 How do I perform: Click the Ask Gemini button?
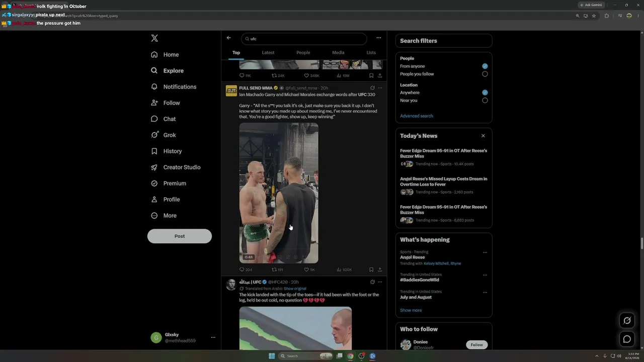pyautogui.click(x=591, y=5)
